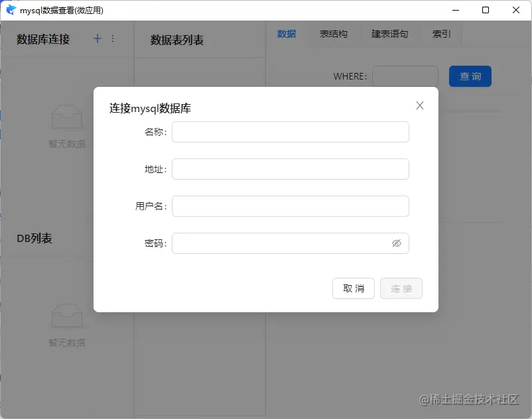Close the mysql数据查看 window

tap(515, 10)
